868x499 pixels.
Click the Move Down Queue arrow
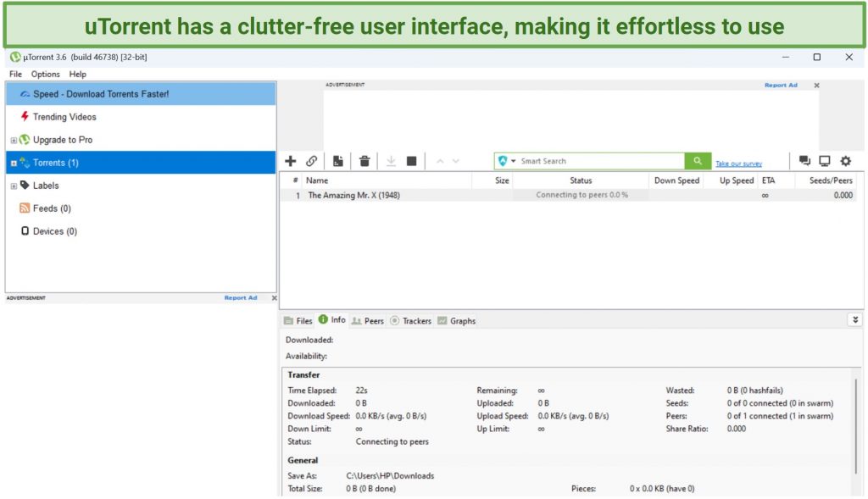tap(455, 161)
